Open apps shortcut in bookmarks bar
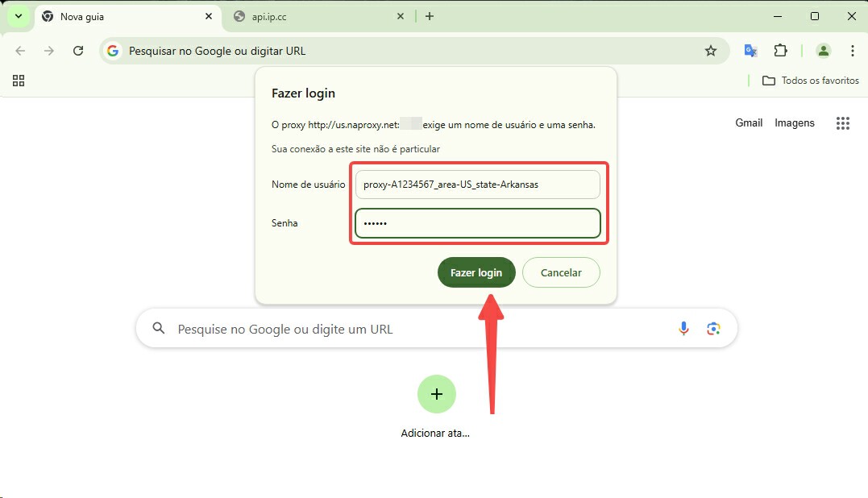This screenshot has width=868, height=498. click(19, 81)
